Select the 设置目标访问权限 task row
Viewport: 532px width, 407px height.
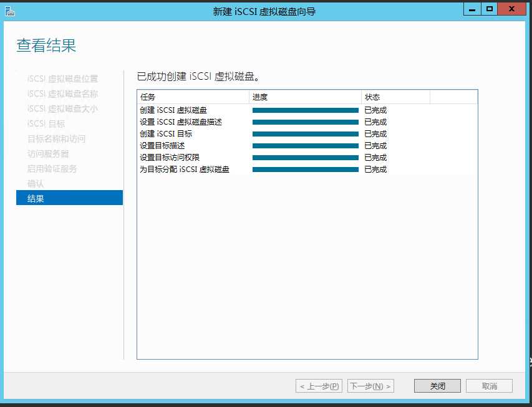click(x=307, y=158)
